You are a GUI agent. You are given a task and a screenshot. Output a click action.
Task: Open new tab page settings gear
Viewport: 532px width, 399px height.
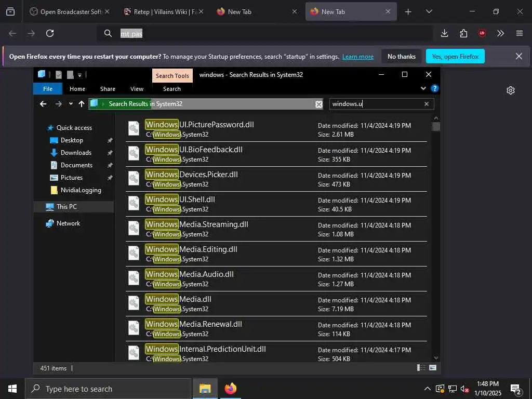(x=511, y=90)
